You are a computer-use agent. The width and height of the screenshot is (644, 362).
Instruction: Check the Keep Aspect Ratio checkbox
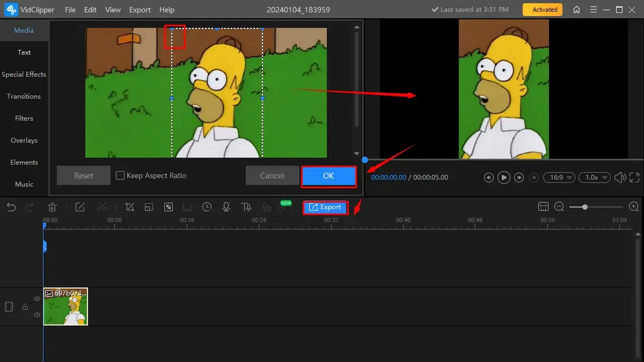[120, 175]
